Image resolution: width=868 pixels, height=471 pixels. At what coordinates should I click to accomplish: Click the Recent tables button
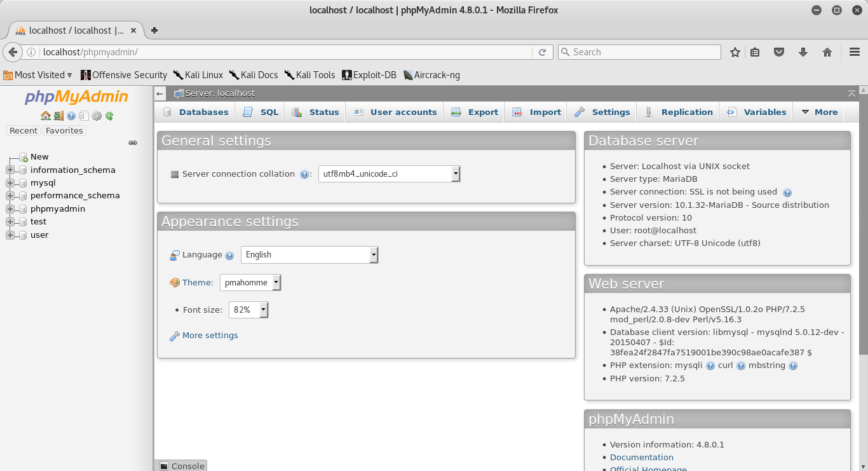pos(24,130)
